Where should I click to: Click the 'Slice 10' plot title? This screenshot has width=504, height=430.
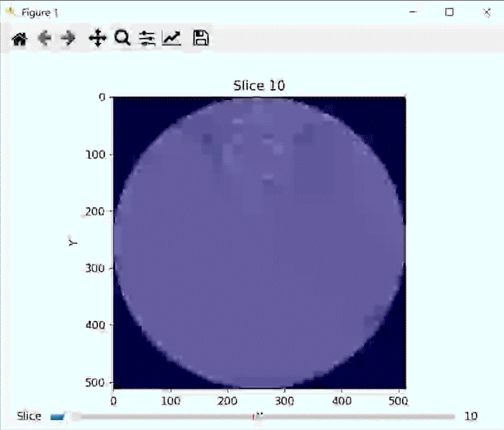point(259,85)
